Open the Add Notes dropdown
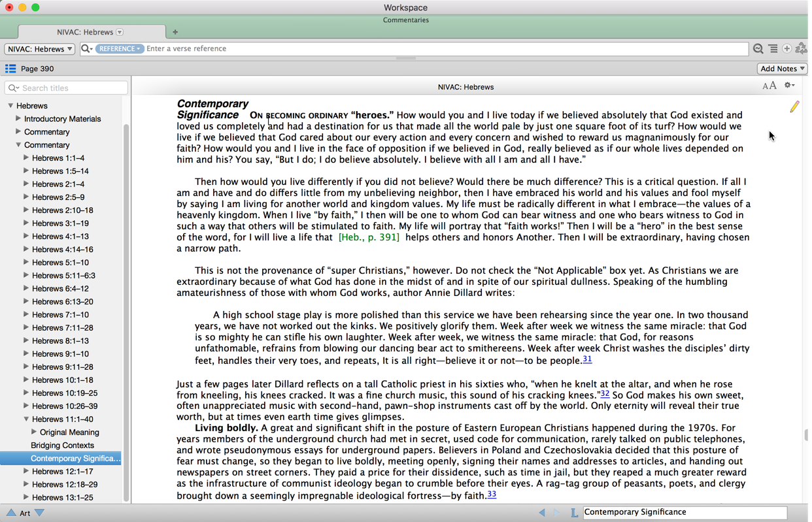Viewport: 812px width, 522px height. [x=782, y=69]
